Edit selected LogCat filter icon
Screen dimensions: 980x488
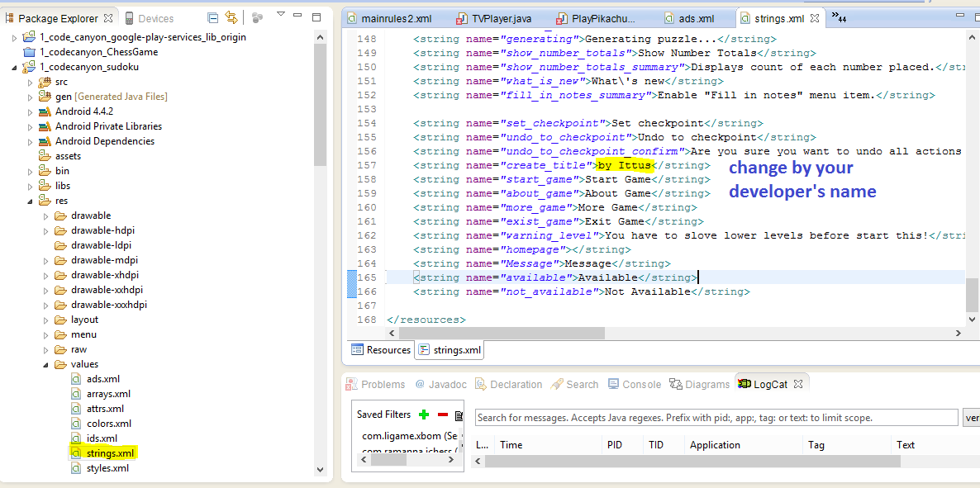pos(459,415)
